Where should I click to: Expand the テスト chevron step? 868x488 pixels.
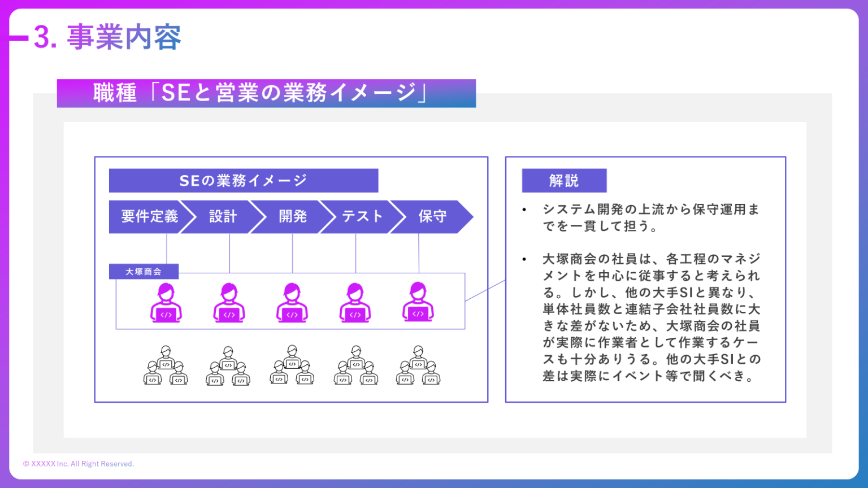[x=362, y=216]
